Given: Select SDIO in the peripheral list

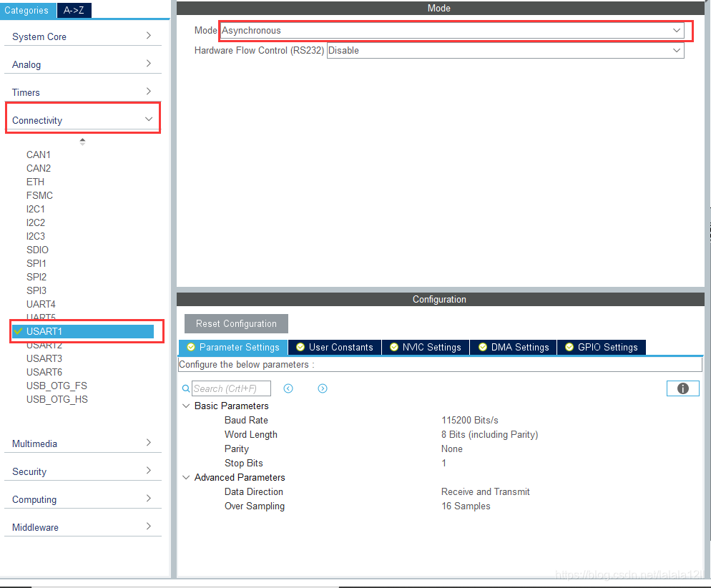Looking at the screenshot, I should click(x=37, y=250).
